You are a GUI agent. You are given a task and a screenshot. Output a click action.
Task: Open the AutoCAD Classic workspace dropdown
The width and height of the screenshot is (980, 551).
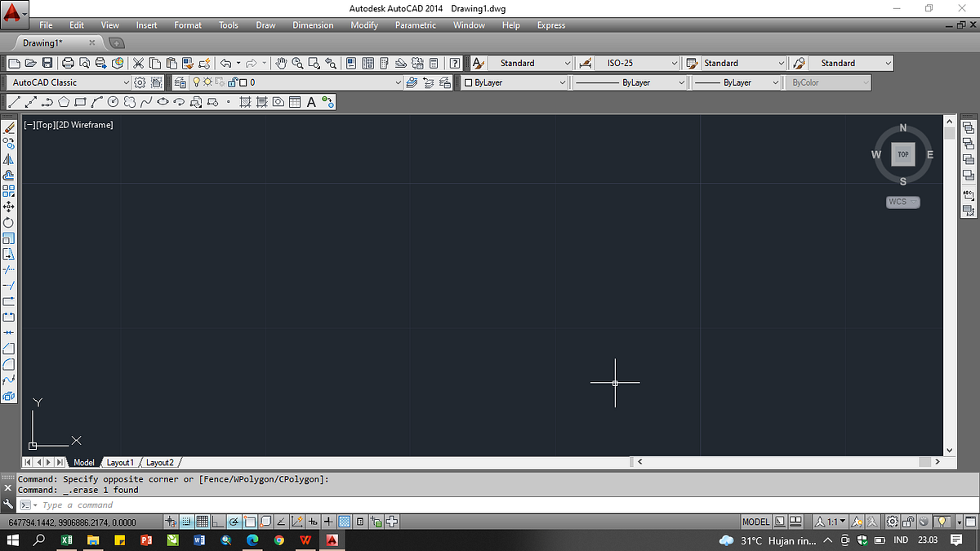[127, 82]
